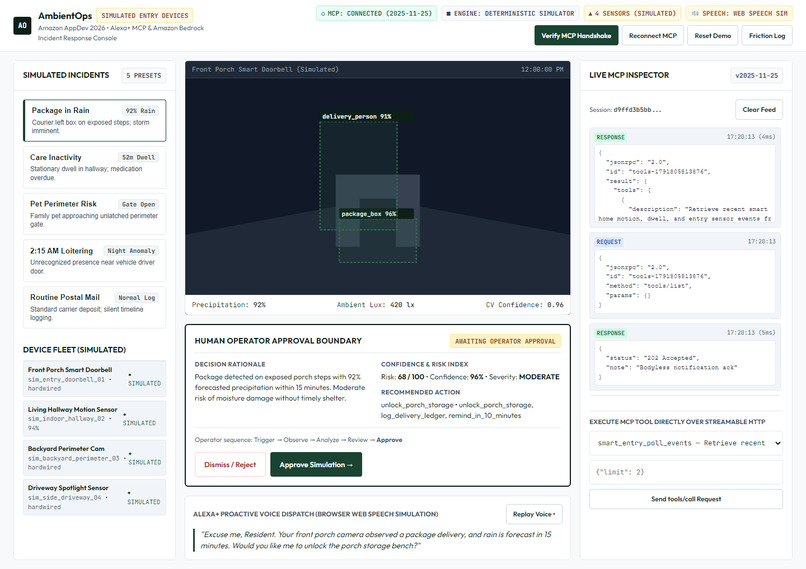The image size is (806, 569).
Task: Click the 92% Rain tag
Action: point(140,111)
